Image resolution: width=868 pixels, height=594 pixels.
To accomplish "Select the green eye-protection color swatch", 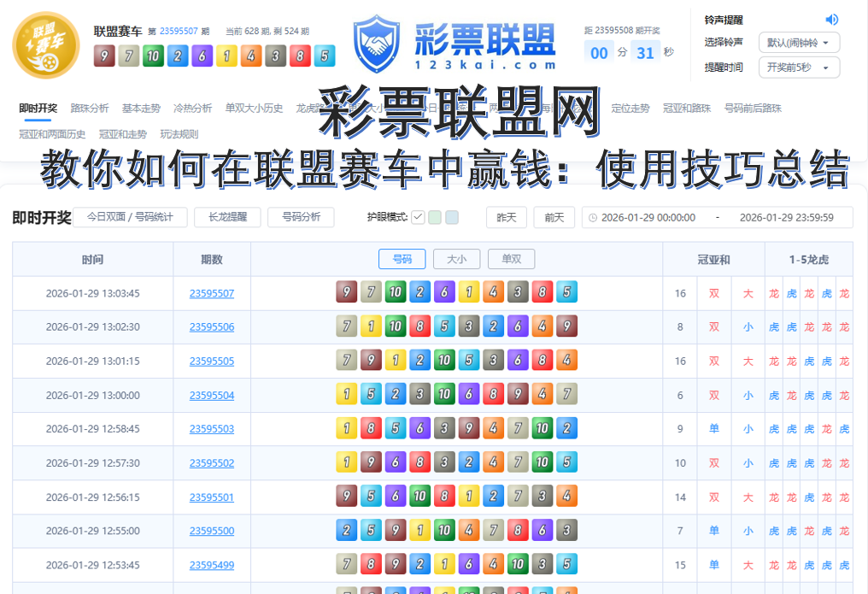I will tap(434, 217).
